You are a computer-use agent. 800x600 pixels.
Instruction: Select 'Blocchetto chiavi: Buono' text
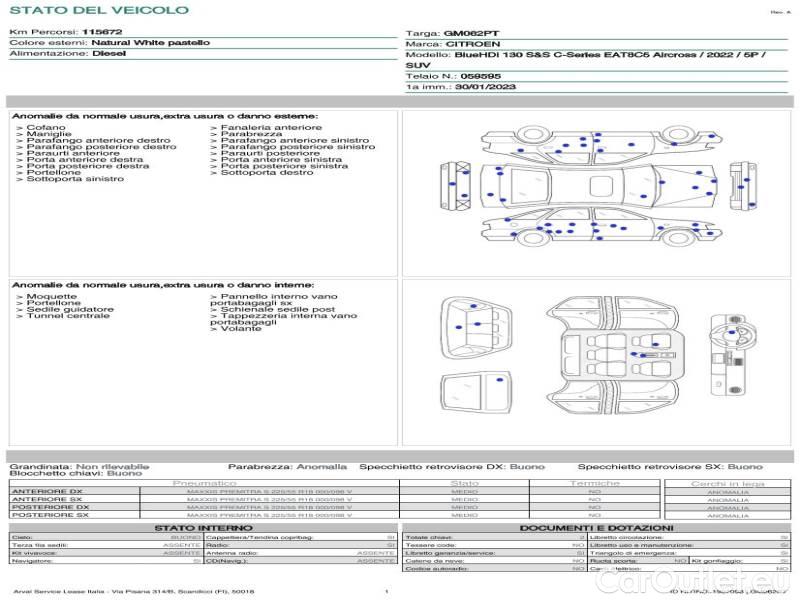(x=76, y=473)
